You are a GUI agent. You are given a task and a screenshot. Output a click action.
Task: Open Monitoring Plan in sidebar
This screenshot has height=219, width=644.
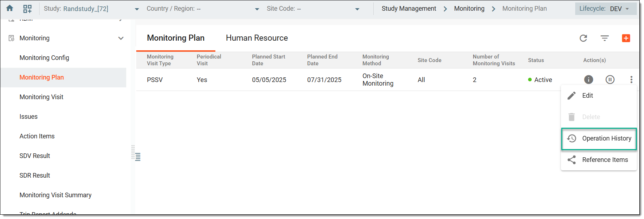pos(42,77)
